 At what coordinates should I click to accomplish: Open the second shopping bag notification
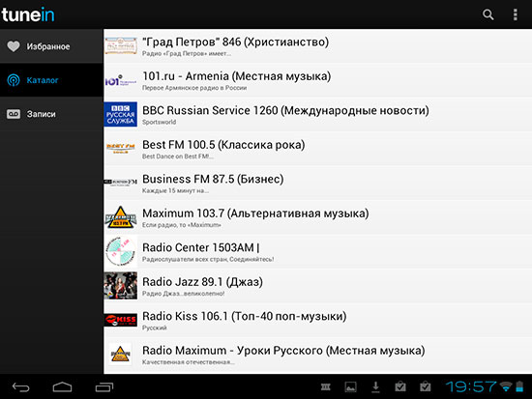(x=426, y=386)
